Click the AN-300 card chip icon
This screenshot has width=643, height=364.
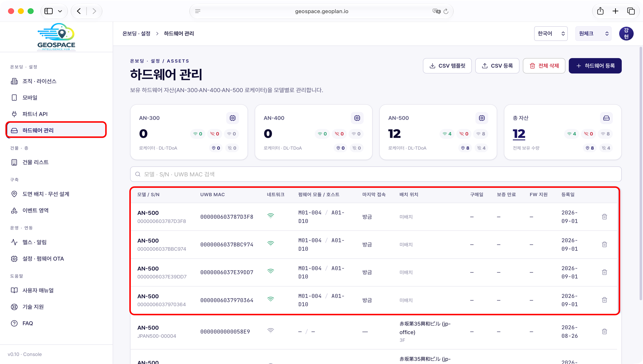[233, 118]
